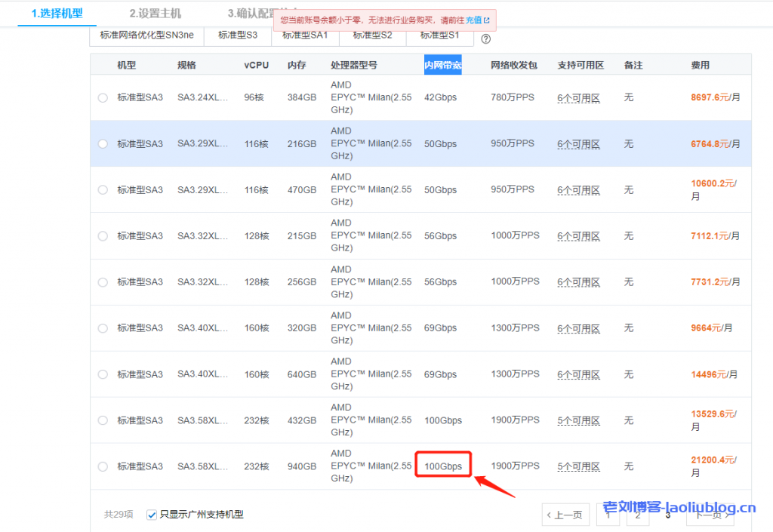Switch to the 标准型S3 tab
Image resolution: width=773 pixels, height=532 pixels.
(237, 35)
